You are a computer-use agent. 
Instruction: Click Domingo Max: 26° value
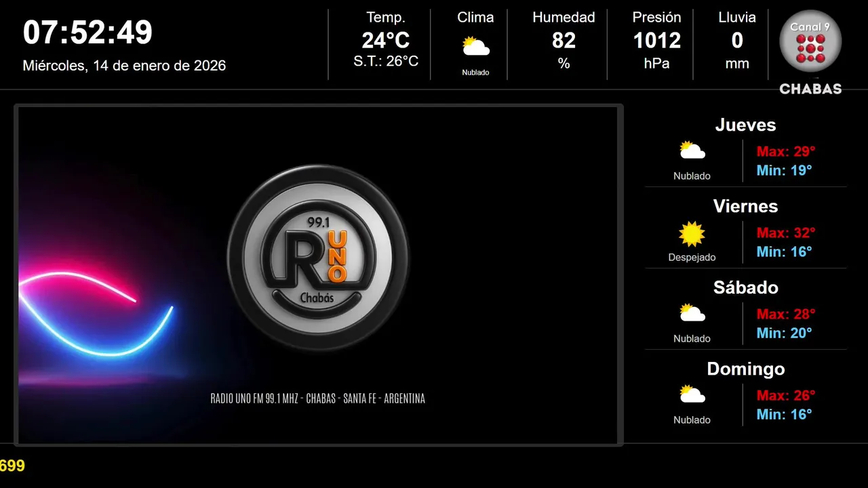point(786,395)
